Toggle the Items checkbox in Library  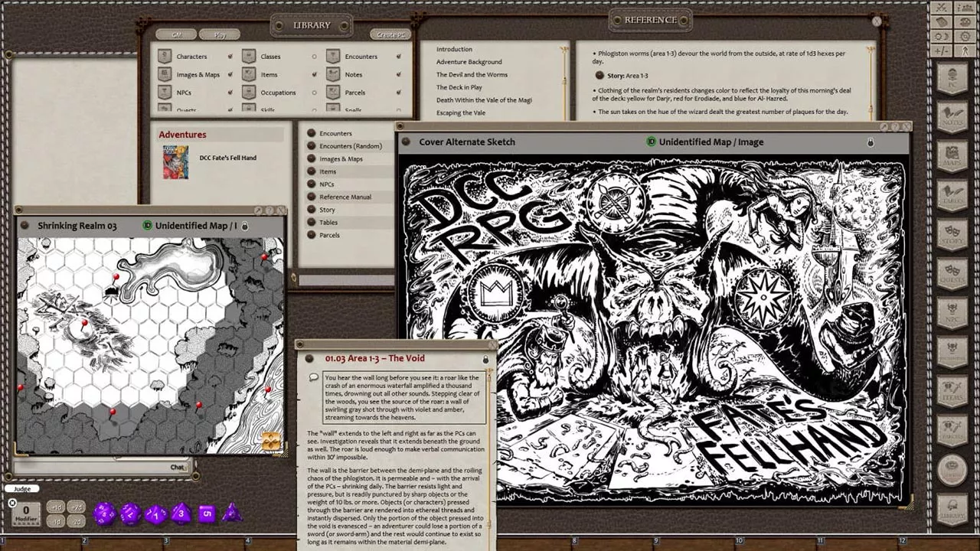click(314, 75)
